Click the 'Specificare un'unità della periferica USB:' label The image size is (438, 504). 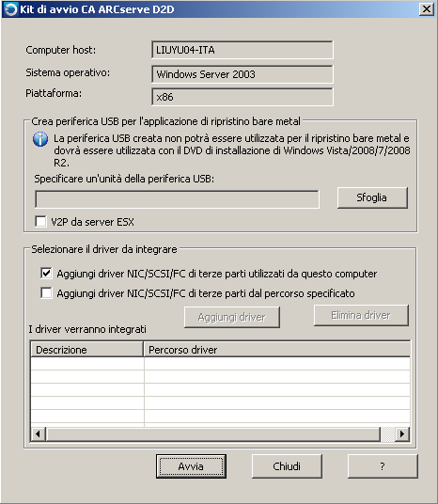(x=124, y=179)
